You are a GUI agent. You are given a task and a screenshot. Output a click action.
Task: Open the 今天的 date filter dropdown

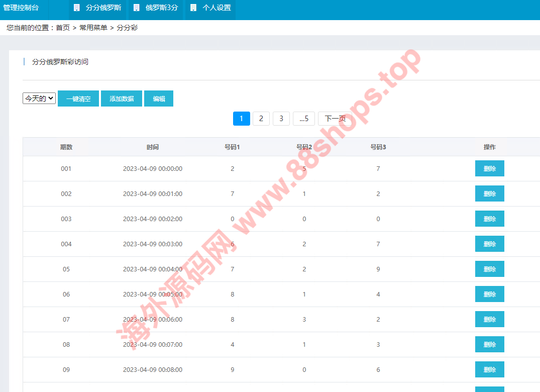click(x=39, y=99)
